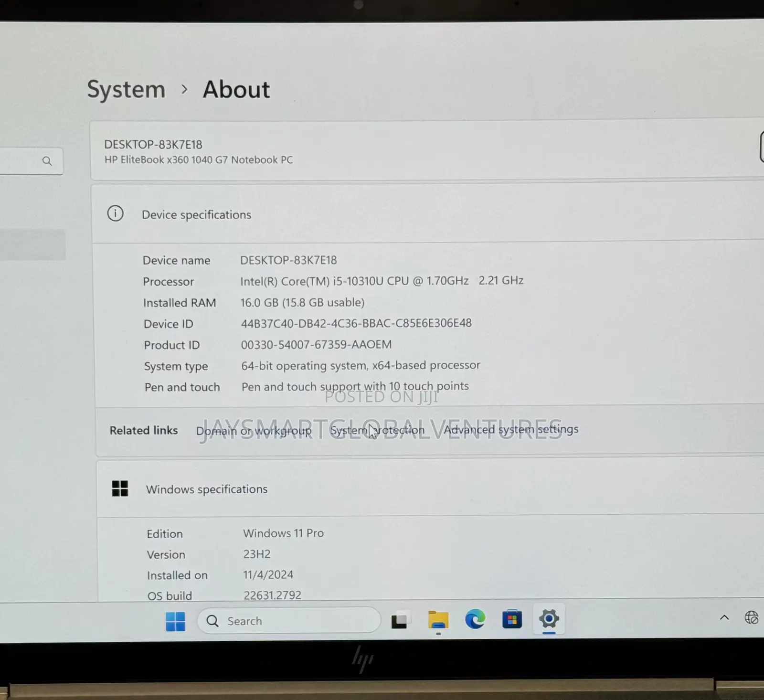
Task: Select the DESKTOP-83K7E18 device name value
Action: click(x=288, y=260)
